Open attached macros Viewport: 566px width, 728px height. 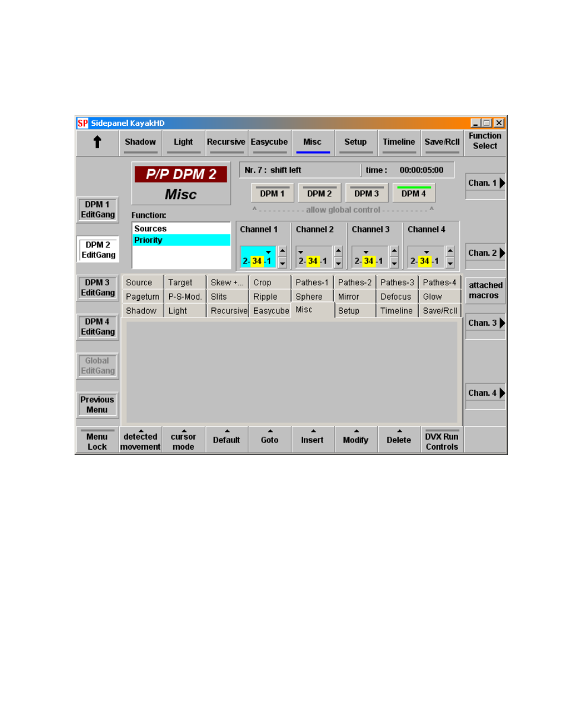coord(485,290)
